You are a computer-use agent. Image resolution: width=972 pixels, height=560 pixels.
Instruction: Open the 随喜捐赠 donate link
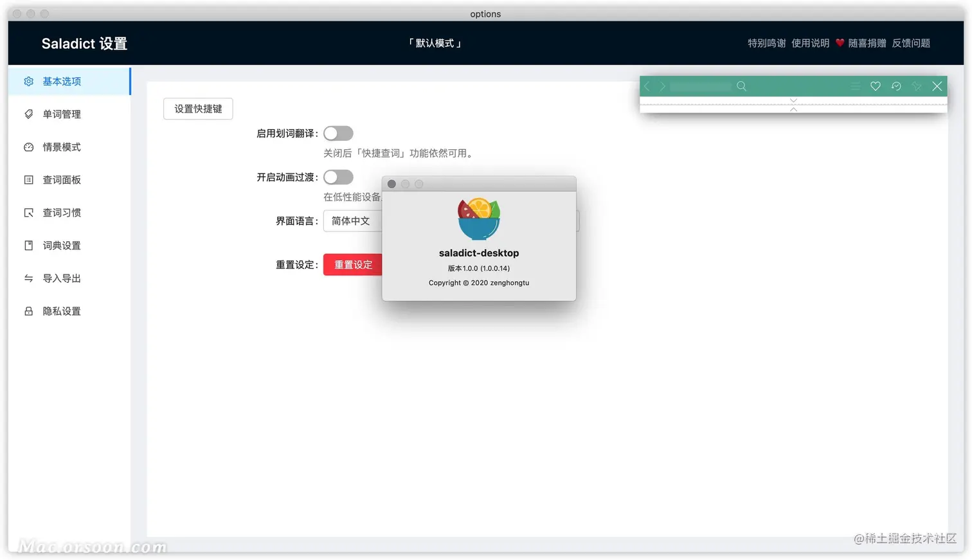pos(867,43)
